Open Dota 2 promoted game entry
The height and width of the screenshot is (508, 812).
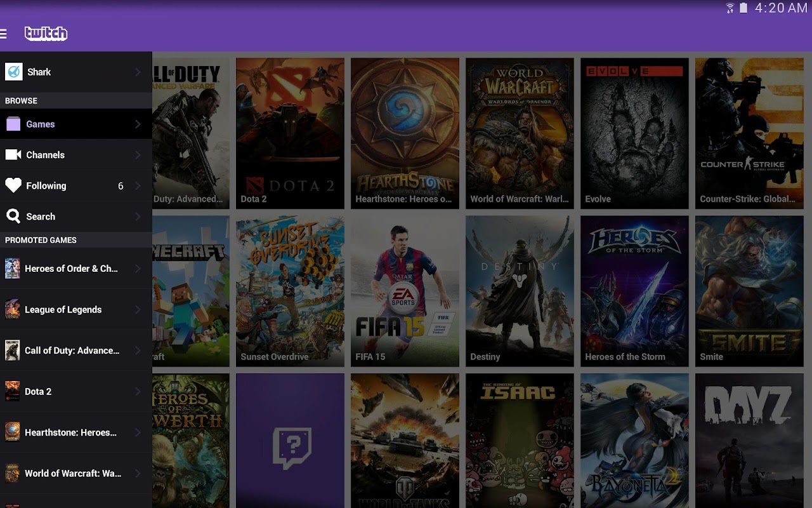(x=76, y=391)
